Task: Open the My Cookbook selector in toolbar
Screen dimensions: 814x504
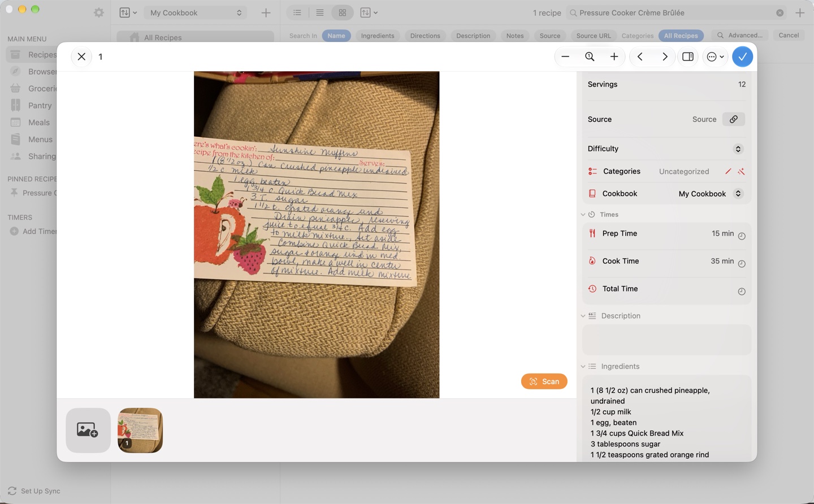Action: tap(195, 12)
